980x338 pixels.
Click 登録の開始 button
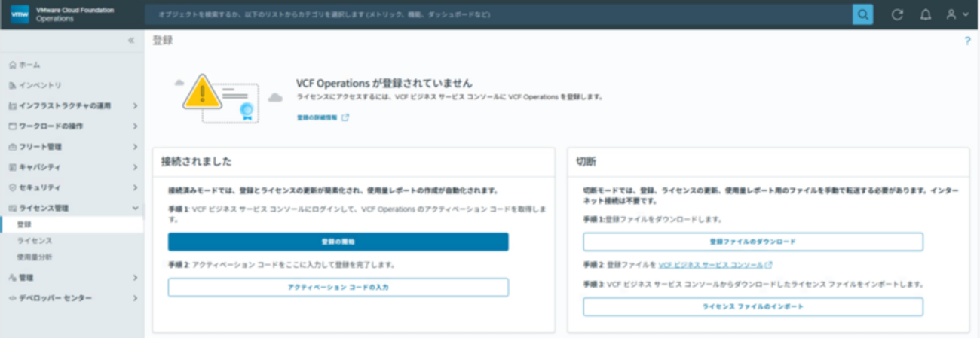(338, 242)
